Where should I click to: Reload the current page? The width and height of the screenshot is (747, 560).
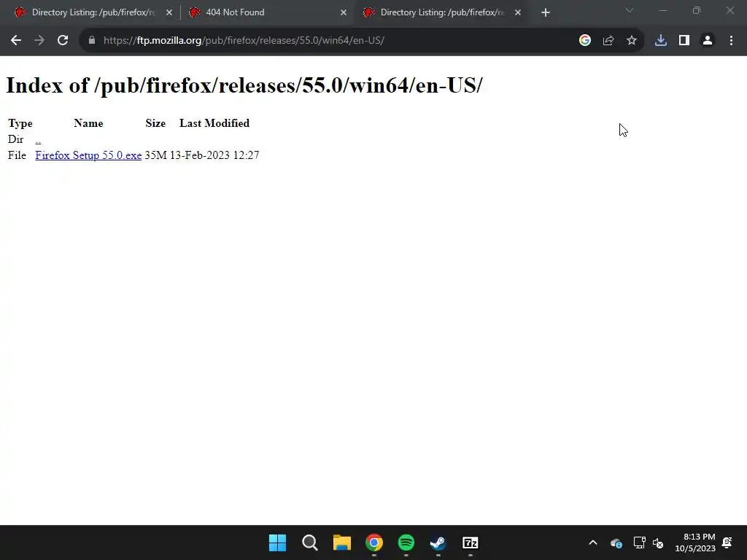coord(63,41)
